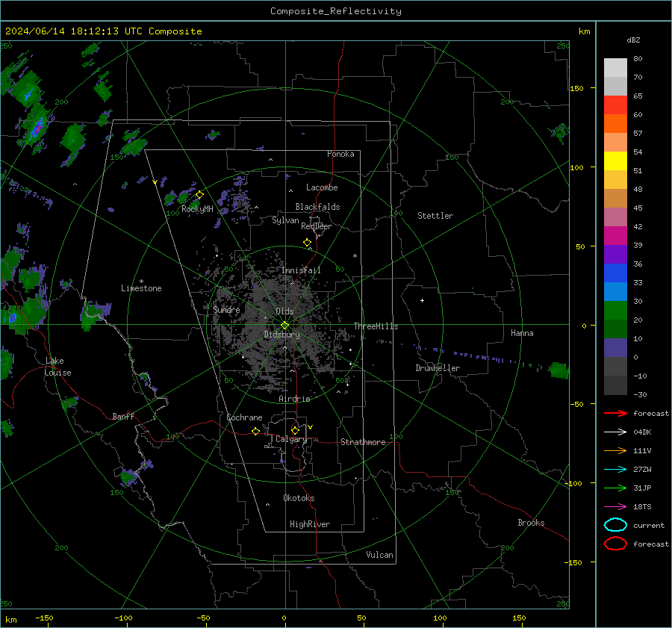Screen dimensions: 672x628
Task: Click the Banff city label
Action: [x=123, y=416]
